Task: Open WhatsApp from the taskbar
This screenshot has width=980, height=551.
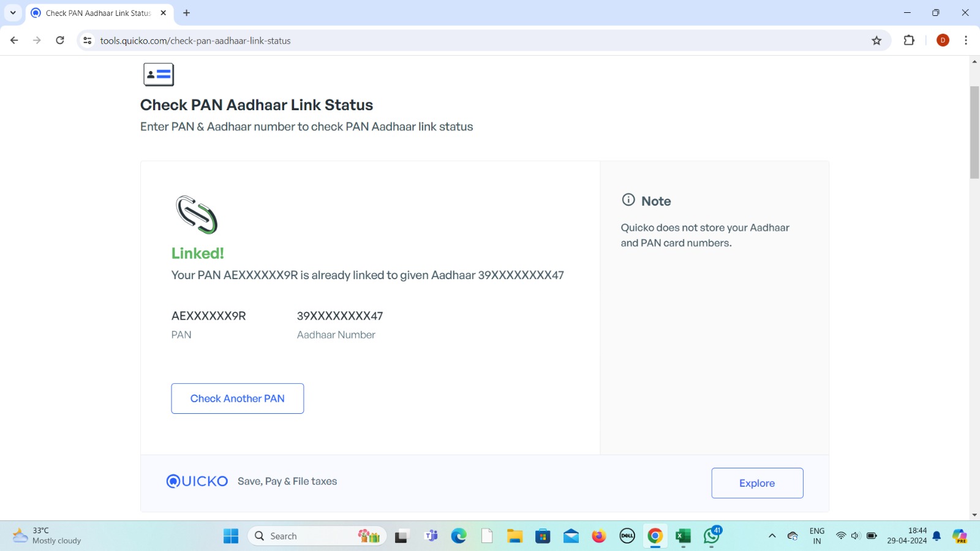Action: [x=712, y=536]
